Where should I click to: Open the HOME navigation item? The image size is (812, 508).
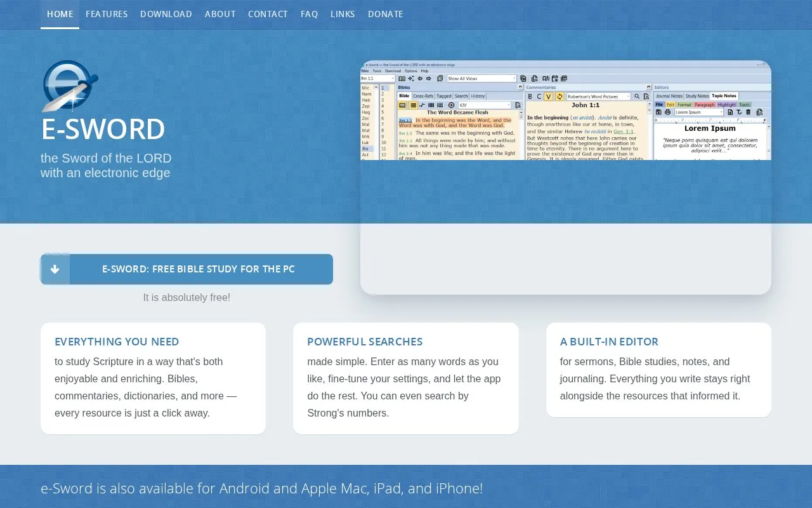tap(60, 14)
